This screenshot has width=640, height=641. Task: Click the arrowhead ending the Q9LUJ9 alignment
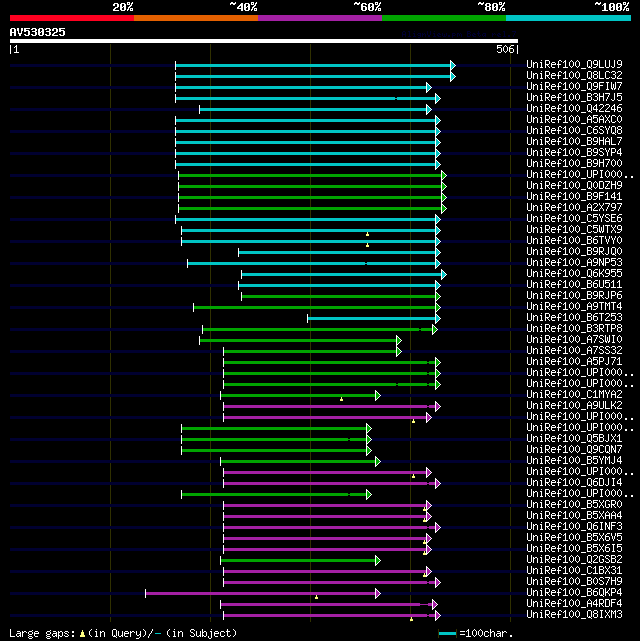tap(453, 65)
